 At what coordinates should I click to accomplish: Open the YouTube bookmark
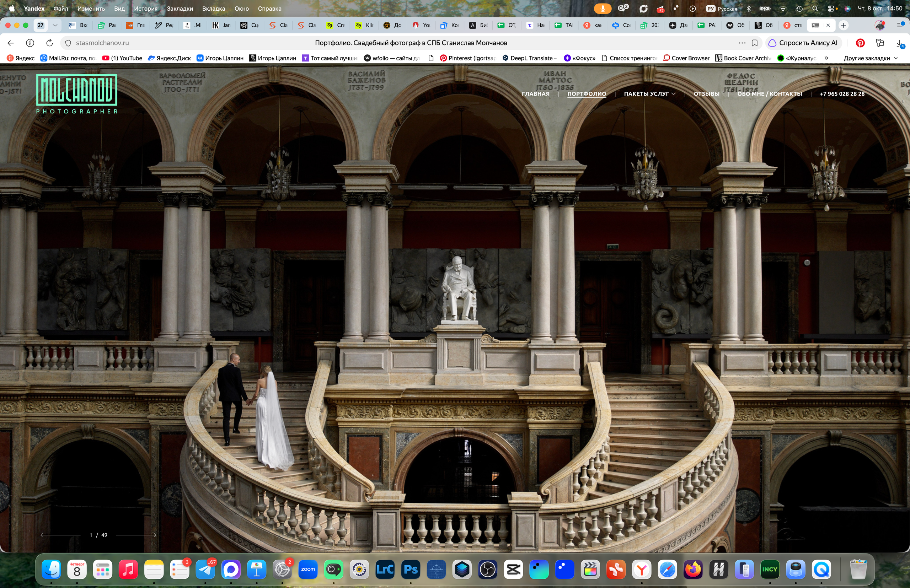[122, 58]
